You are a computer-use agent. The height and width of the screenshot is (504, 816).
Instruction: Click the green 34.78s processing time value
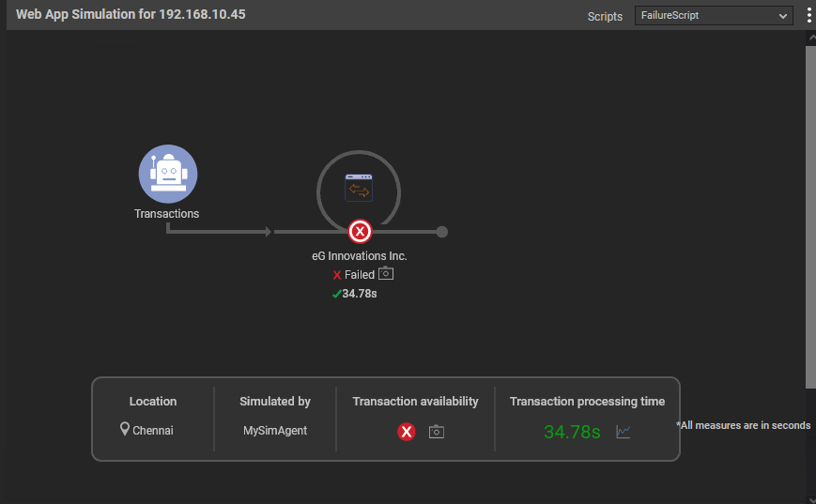tap(572, 432)
